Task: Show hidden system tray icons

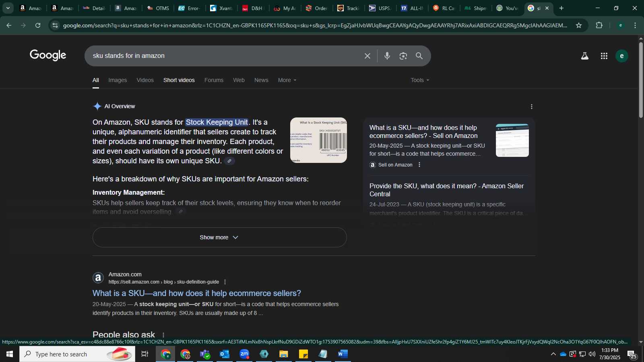Action: (x=553, y=354)
